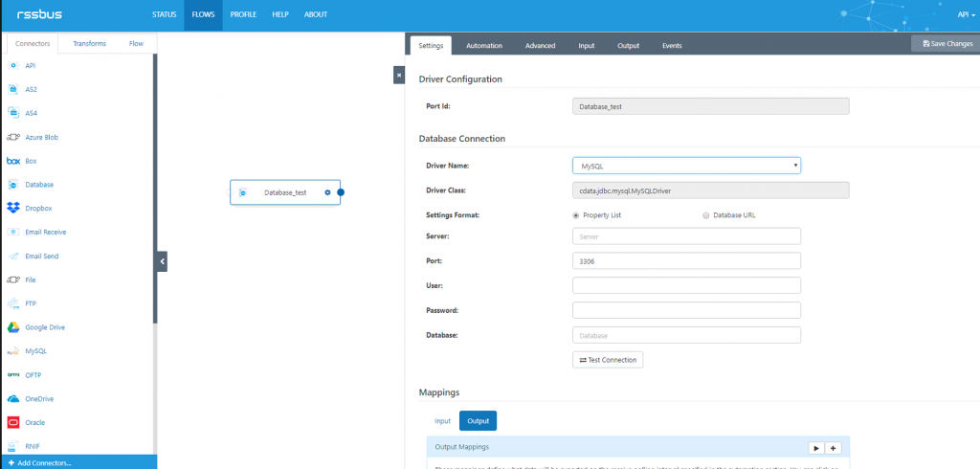
Task: Open the Transforms tab in the sidebar
Action: (89, 44)
